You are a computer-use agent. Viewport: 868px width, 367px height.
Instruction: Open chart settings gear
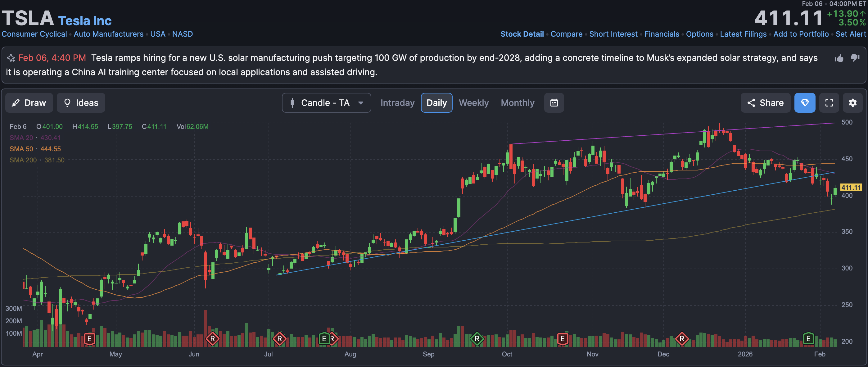tap(852, 103)
